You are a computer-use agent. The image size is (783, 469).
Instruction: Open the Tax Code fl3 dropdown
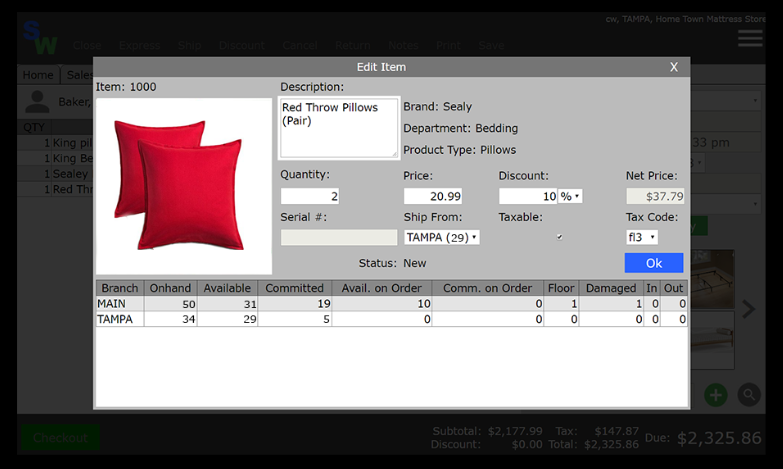click(x=642, y=237)
